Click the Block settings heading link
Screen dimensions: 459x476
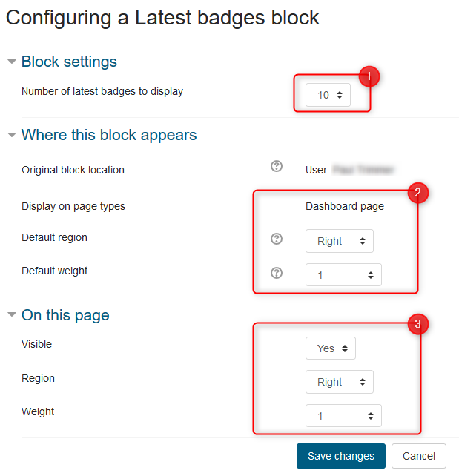(x=69, y=62)
